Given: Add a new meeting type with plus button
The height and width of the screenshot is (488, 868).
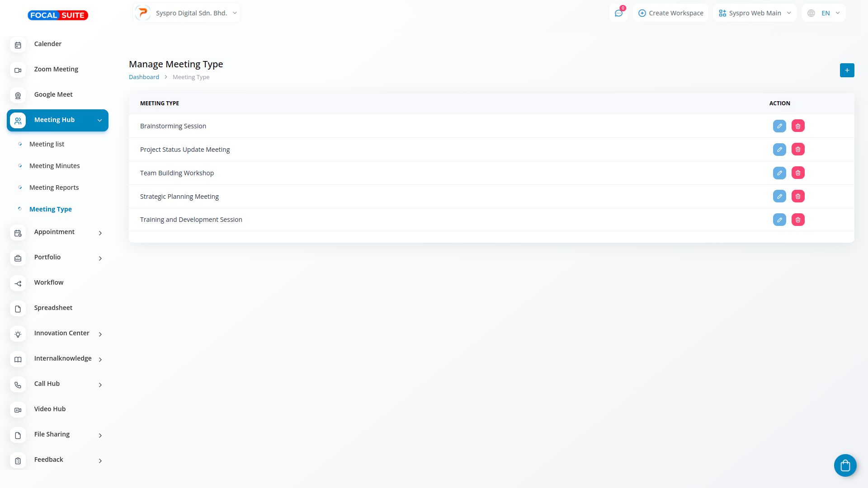Looking at the screenshot, I should click(x=847, y=70).
